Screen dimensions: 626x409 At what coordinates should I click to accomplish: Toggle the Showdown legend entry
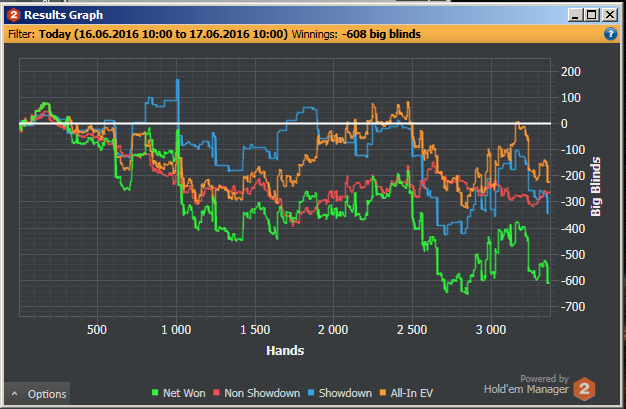(x=340, y=393)
